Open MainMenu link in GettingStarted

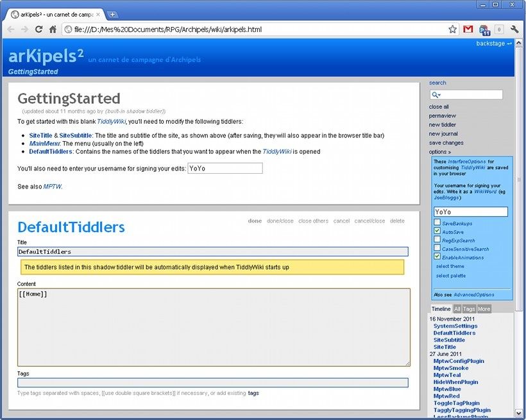(45, 144)
